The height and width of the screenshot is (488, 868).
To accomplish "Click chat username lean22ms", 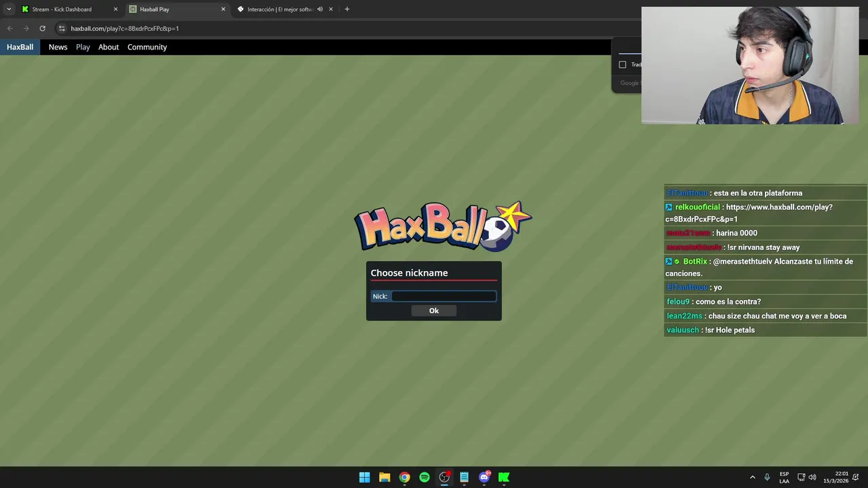I will pyautogui.click(x=684, y=316).
